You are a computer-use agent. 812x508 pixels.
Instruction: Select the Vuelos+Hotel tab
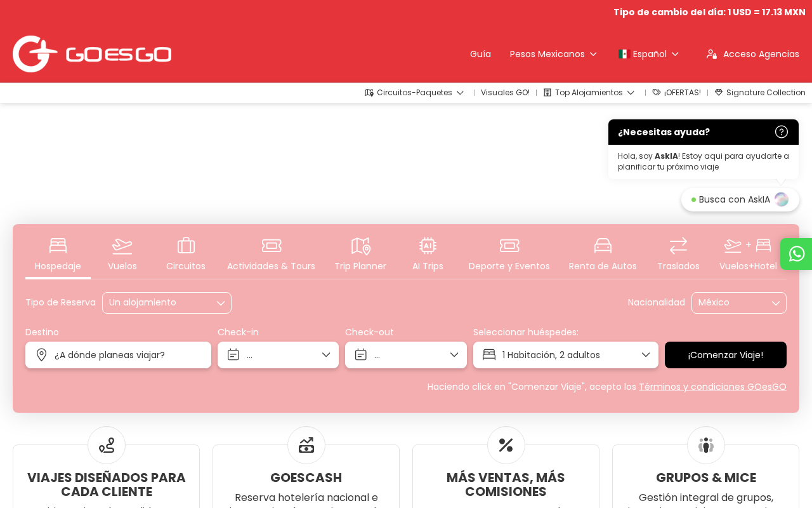[x=748, y=255]
